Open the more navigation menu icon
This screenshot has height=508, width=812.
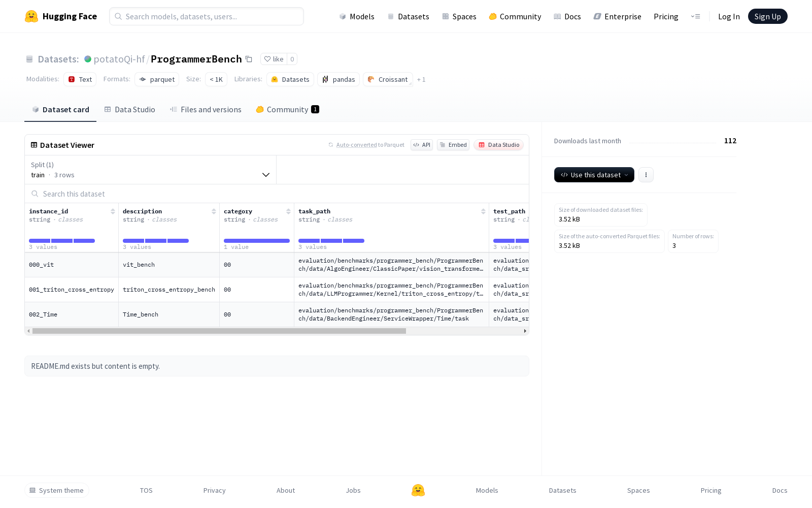pyautogui.click(x=695, y=16)
